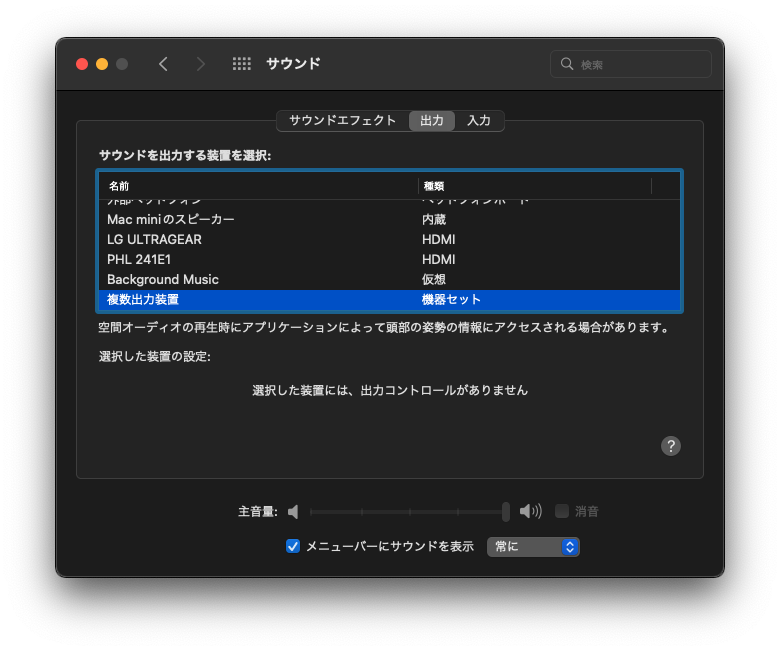The width and height of the screenshot is (780, 651).
Task: Click the low volume speaker icon
Action: pos(293,512)
